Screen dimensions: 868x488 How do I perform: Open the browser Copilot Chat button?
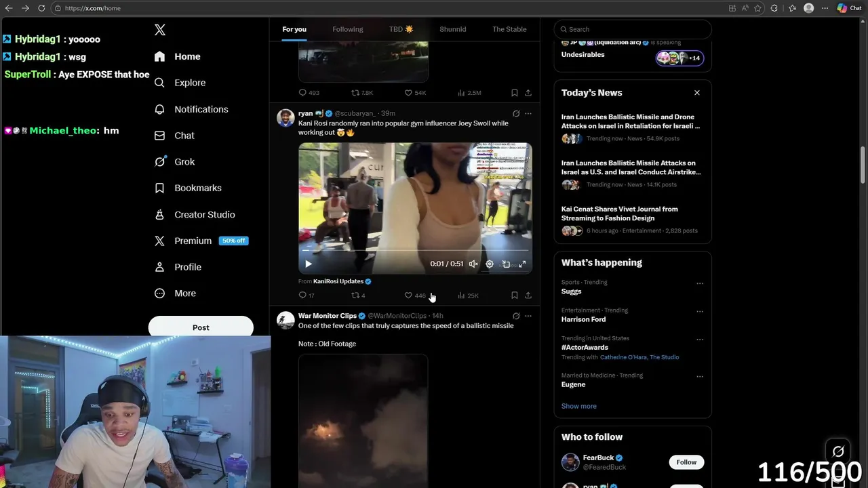[x=850, y=8]
